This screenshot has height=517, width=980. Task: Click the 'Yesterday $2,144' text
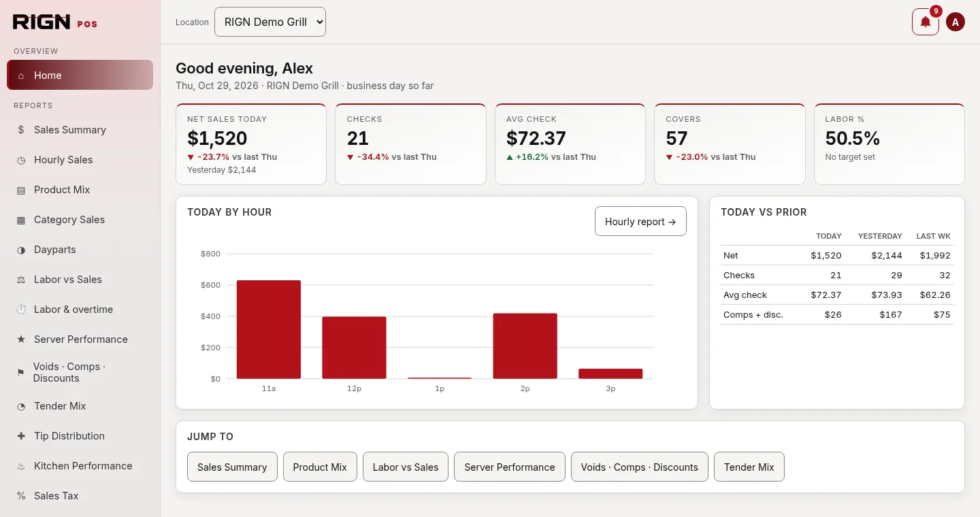point(222,170)
